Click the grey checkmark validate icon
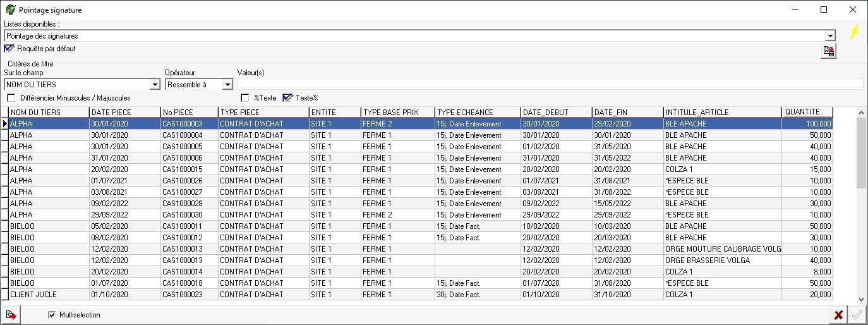Screen dimensions: 868x325 [857, 315]
